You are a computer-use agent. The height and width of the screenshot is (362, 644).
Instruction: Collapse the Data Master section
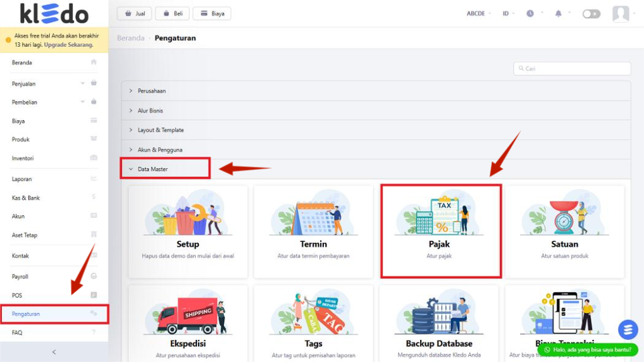152,169
